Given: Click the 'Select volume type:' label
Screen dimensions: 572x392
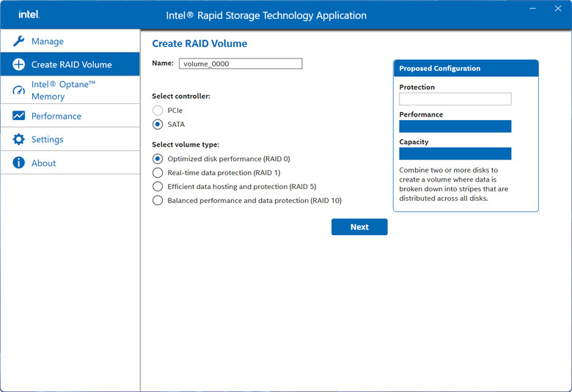Looking at the screenshot, I should click(x=186, y=144).
